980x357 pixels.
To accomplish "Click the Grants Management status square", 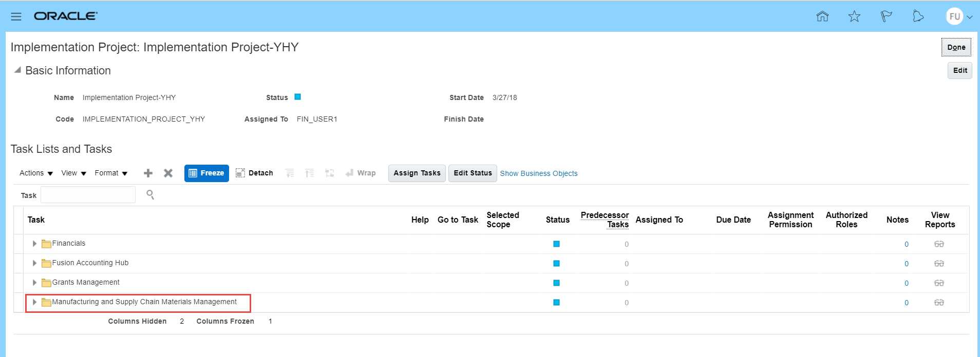I will (x=556, y=283).
